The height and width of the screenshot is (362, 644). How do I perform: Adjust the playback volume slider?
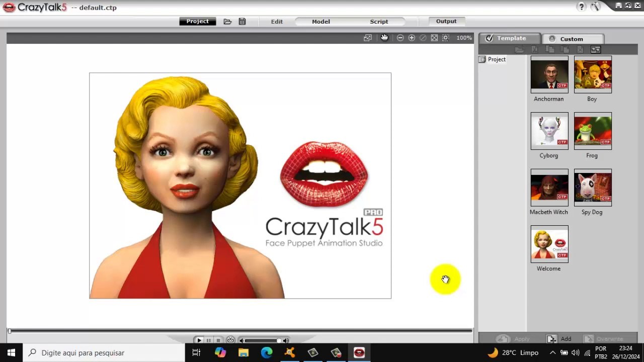(263, 340)
